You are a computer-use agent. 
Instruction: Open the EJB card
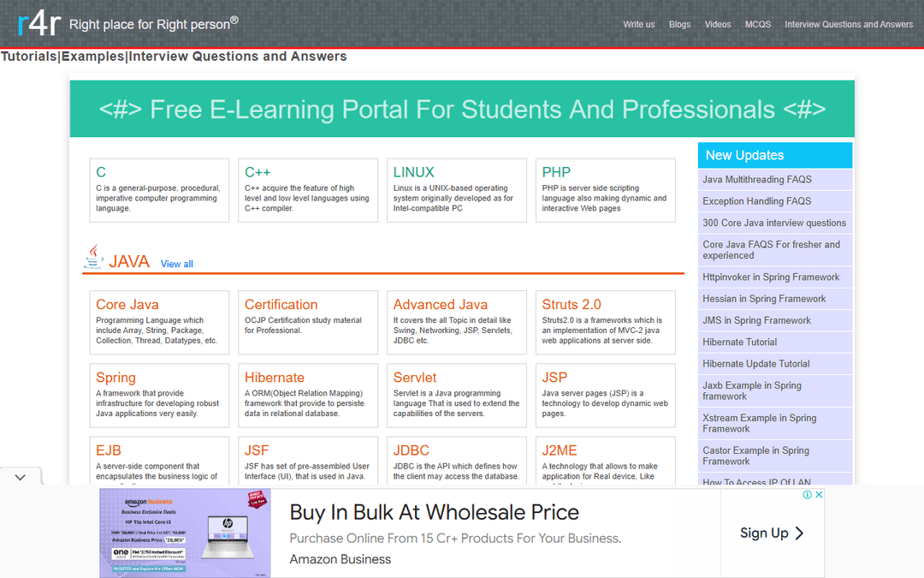pos(159,461)
